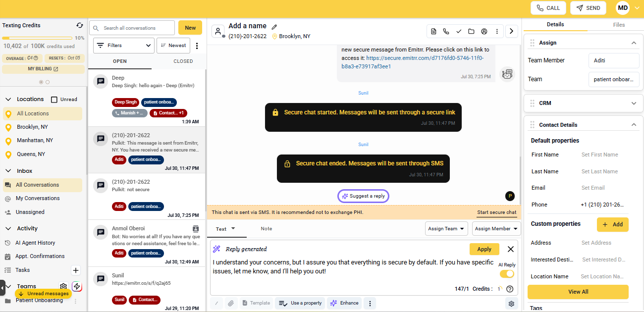This screenshot has height=312, width=644.
Task: Dismiss the generated reply with the X
Action: tap(511, 249)
